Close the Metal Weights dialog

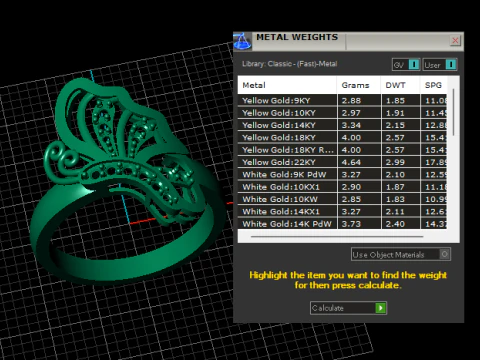(x=455, y=41)
